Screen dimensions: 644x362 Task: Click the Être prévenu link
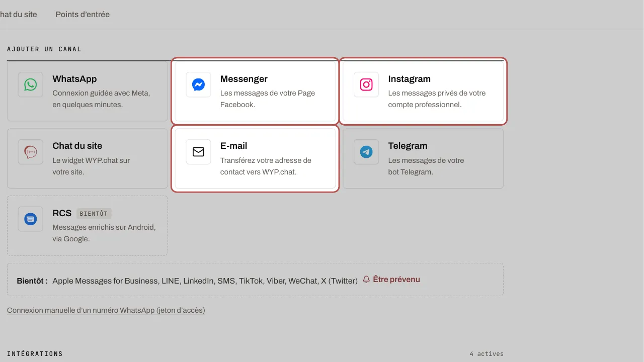[391, 280]
